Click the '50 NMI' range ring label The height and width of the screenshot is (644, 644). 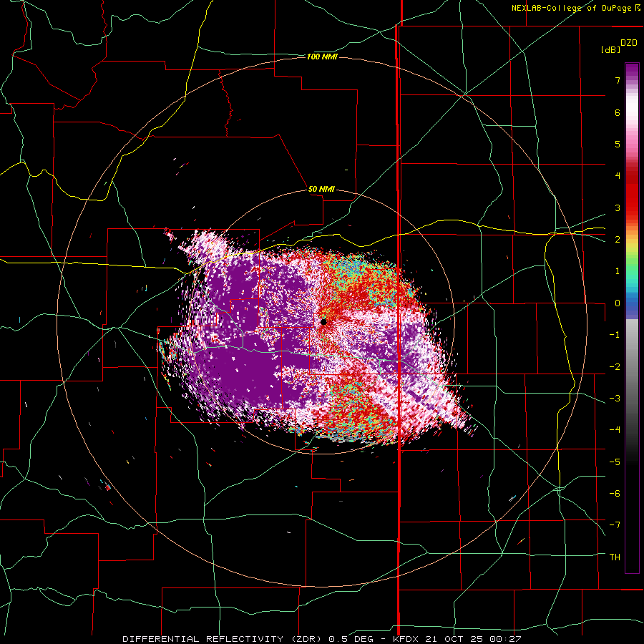(321, 190)
